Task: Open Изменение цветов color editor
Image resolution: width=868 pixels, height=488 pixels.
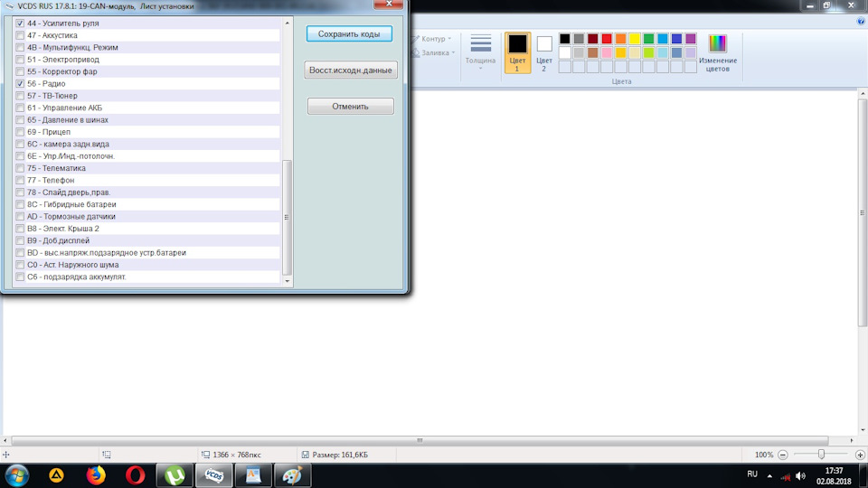Action: 717,52
